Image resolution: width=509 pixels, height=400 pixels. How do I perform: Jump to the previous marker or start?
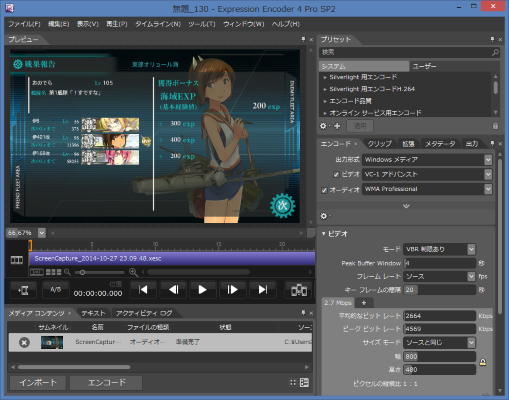pos(143,290)
